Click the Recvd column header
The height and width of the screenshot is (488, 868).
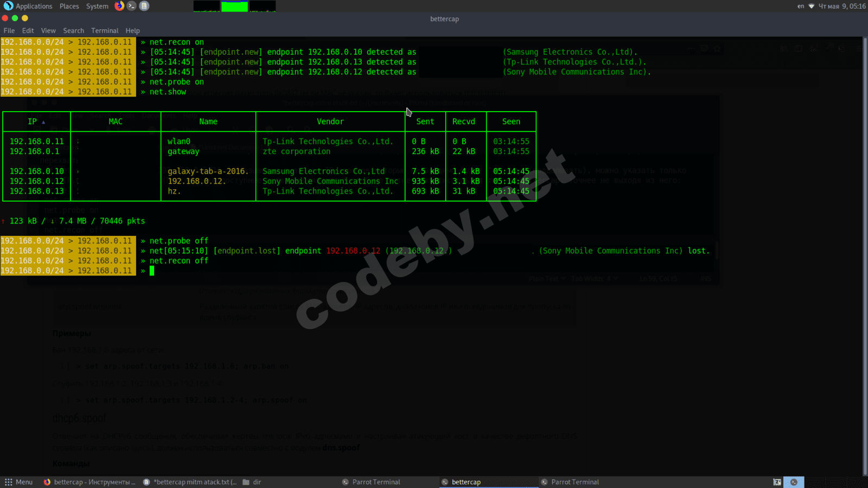point(464,121)
